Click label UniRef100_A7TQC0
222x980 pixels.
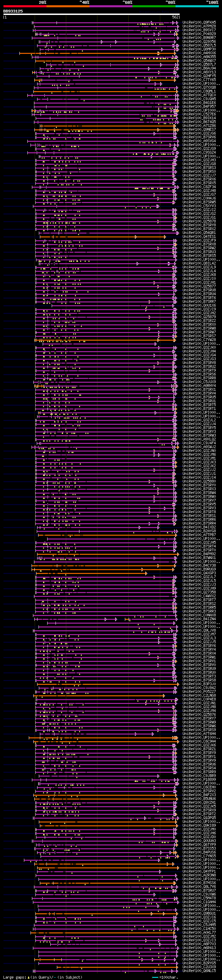tap(199, 95)
